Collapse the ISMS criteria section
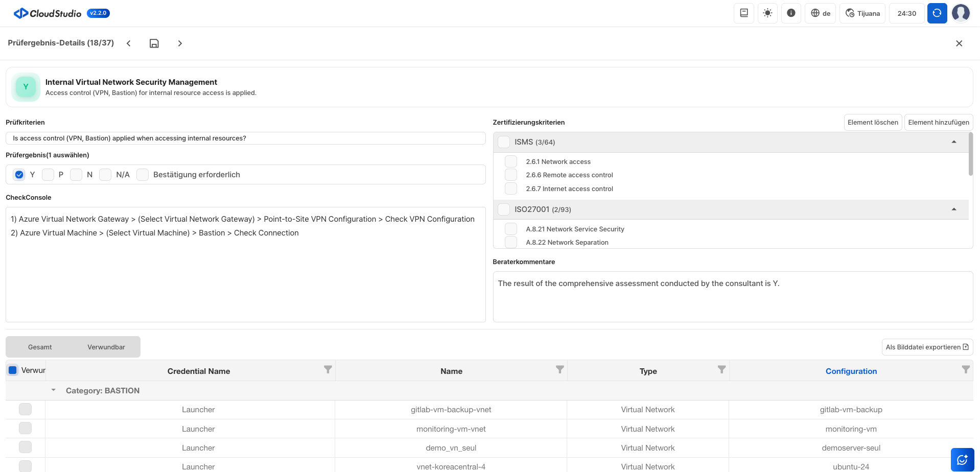This screenshot has height=472, width=980. pos(953,142)
